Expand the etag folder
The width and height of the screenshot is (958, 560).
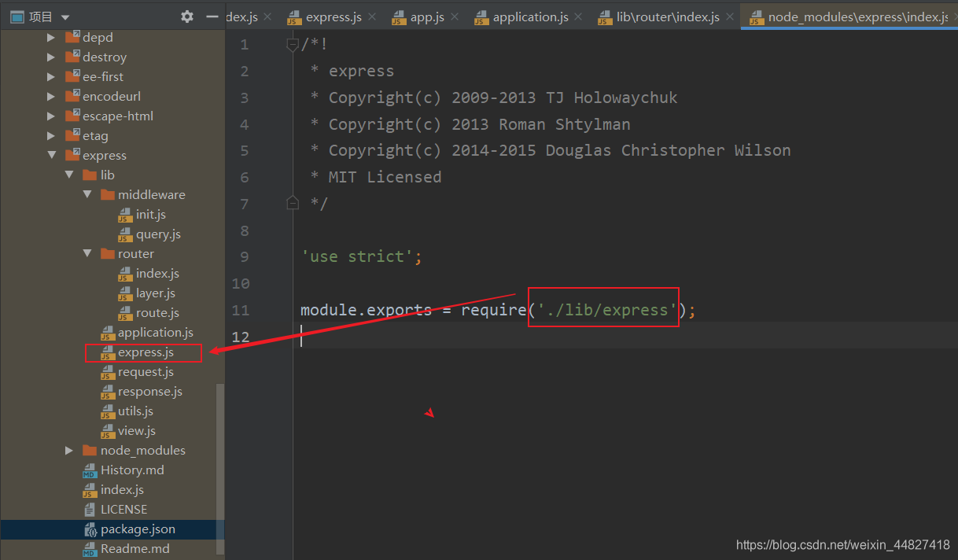coord(51,135)
